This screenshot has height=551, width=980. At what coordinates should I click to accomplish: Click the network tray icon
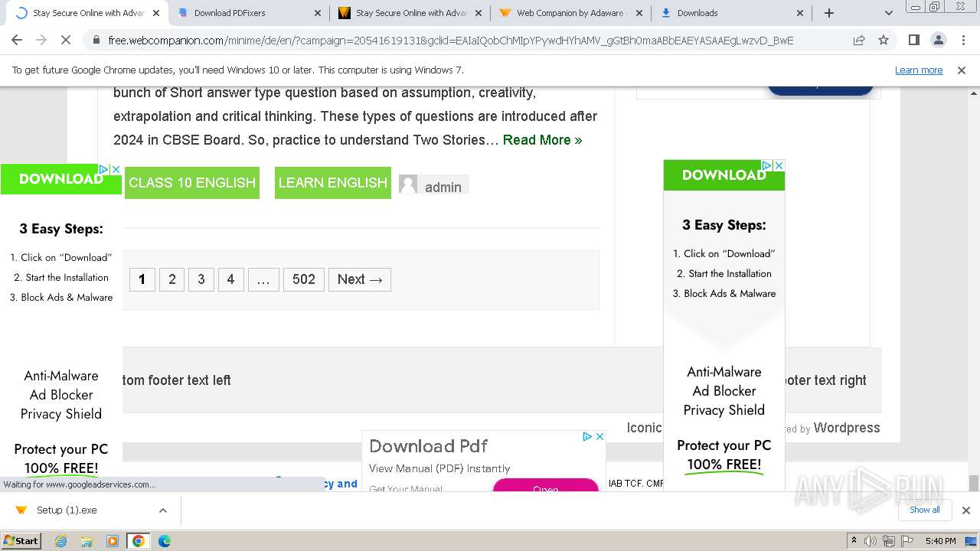pos(888,541)
